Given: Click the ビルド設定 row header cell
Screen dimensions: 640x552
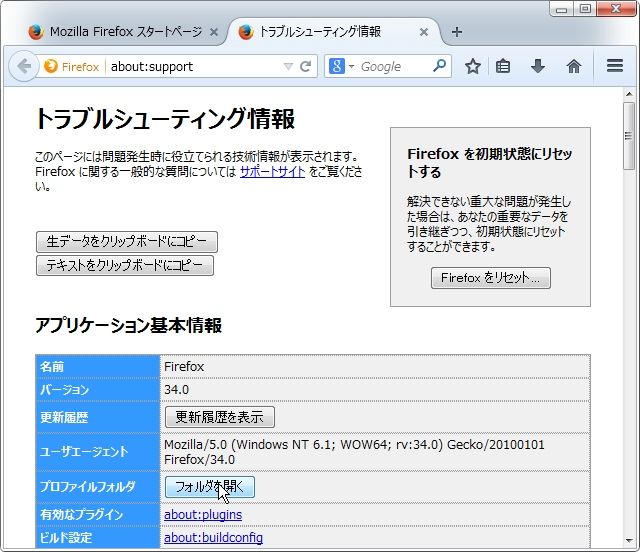Looking at the screenshot, I should tap(98, 537).
